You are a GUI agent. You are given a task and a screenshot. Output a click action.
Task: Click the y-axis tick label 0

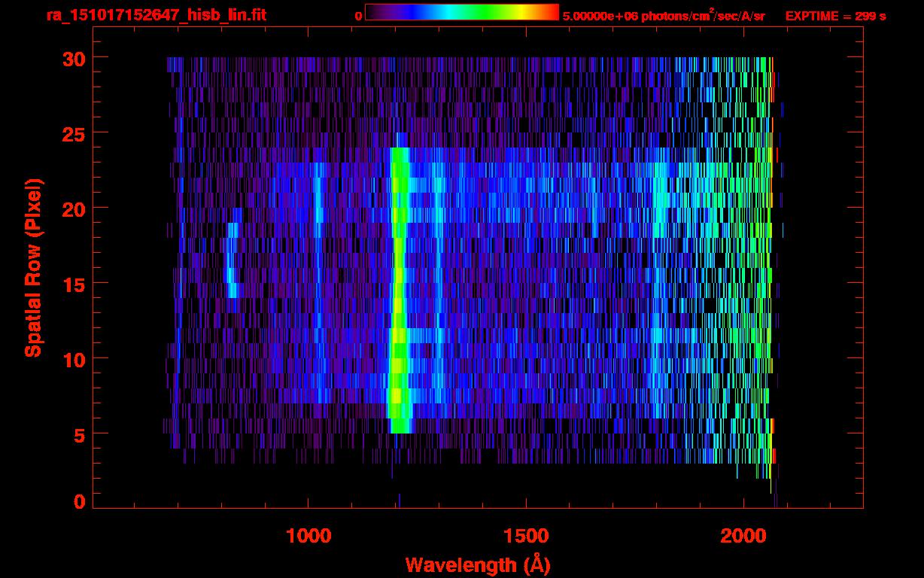pos(78,501)
